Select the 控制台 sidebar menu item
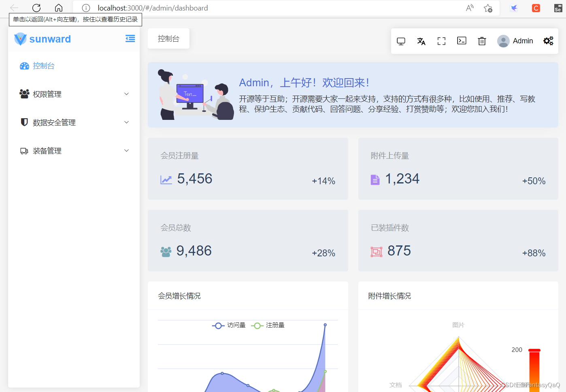This screenshot has width=566, height=392. pyautogui.click(x=74, y=66)
